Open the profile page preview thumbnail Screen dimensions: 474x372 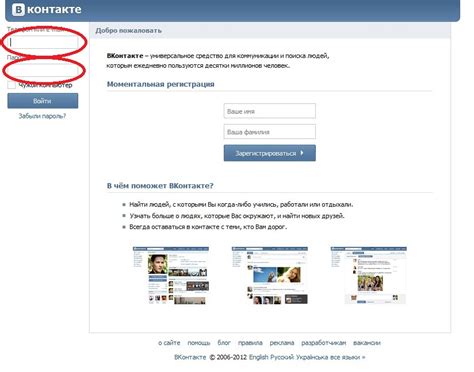171,275
